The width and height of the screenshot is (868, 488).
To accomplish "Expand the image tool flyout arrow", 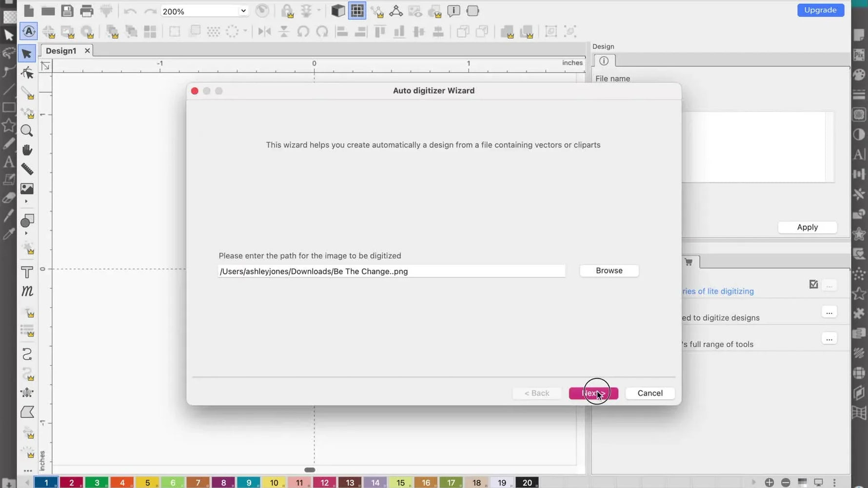I will 26,201.
